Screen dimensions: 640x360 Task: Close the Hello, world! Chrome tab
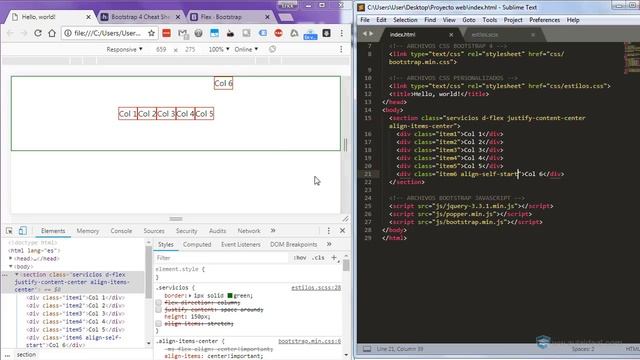click(x=89, y=17)
